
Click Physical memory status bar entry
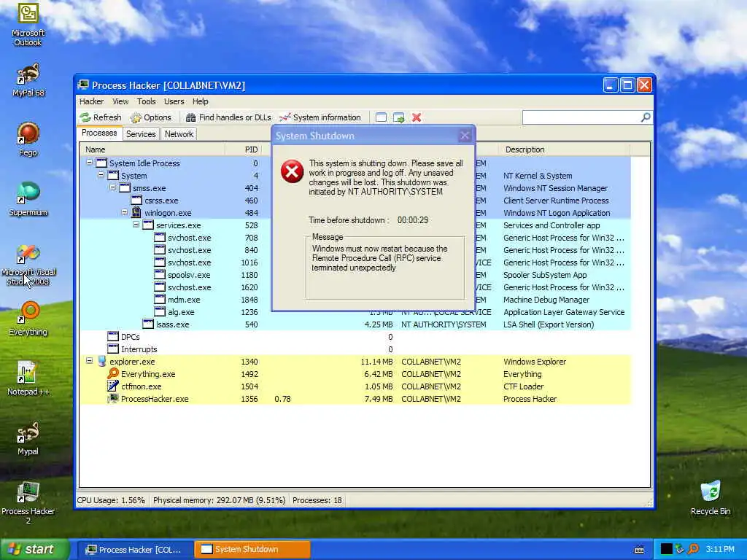coord(219,500)
